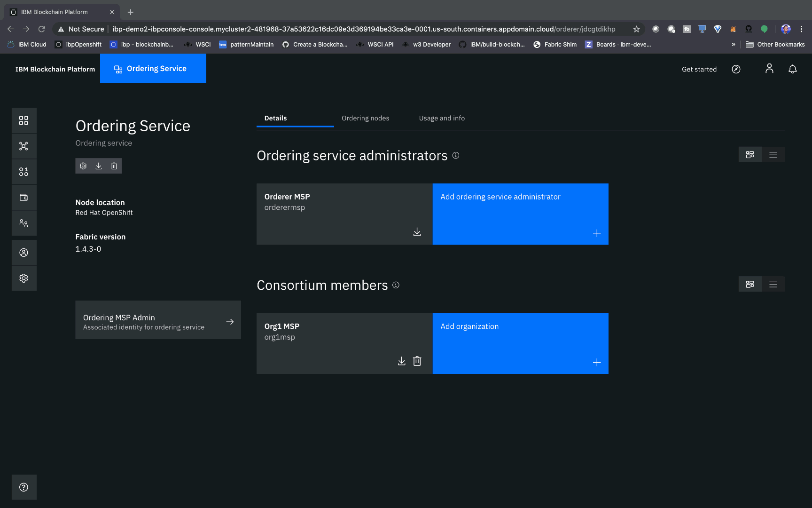Screen dimensions: 812x508
Task: Click the browser address bar URL
Action: [364, 29]
